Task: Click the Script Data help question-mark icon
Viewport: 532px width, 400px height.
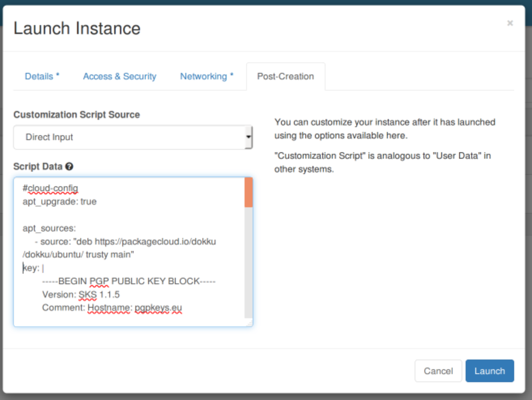Action: [x=69, y=166]
